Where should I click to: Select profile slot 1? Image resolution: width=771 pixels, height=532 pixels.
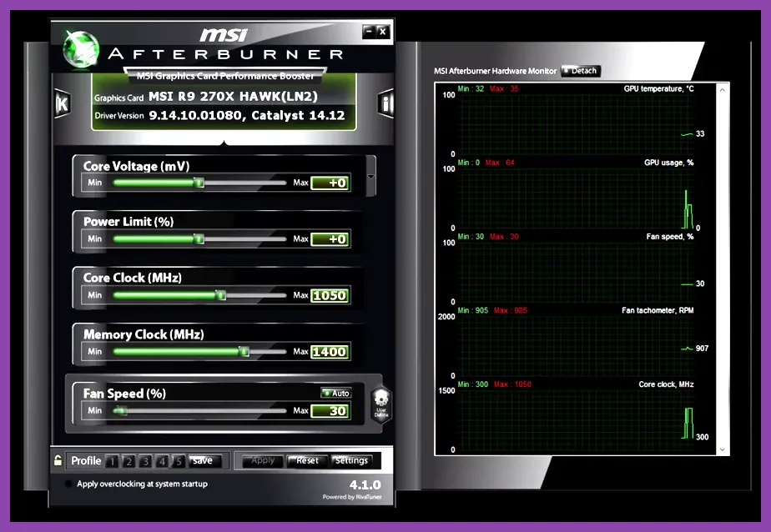coord(112,461)
